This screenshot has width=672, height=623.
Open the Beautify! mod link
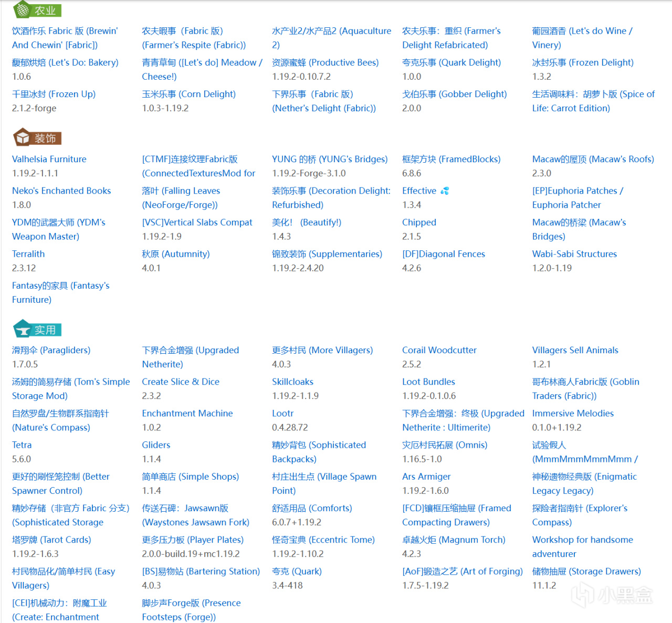pos(307,222)
